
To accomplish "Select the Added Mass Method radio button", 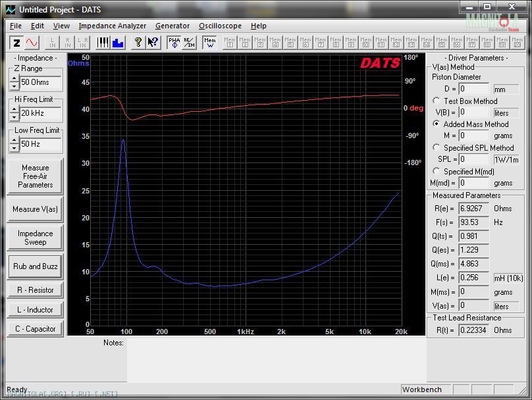I will point(437,124).
